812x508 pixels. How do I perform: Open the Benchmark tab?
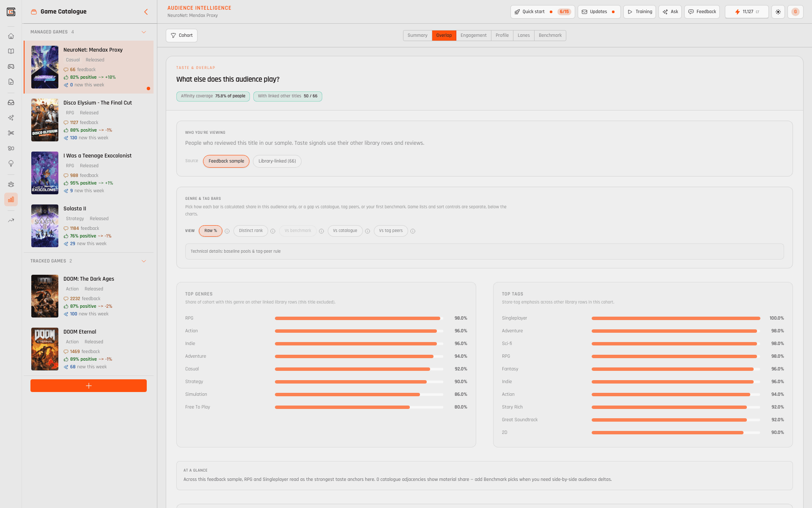click(x=550, y=35)
